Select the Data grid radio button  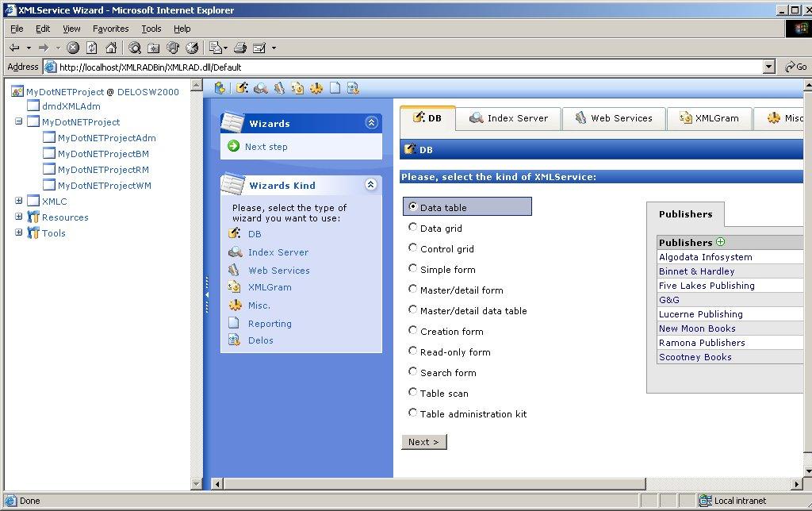[x=412, y=228]
